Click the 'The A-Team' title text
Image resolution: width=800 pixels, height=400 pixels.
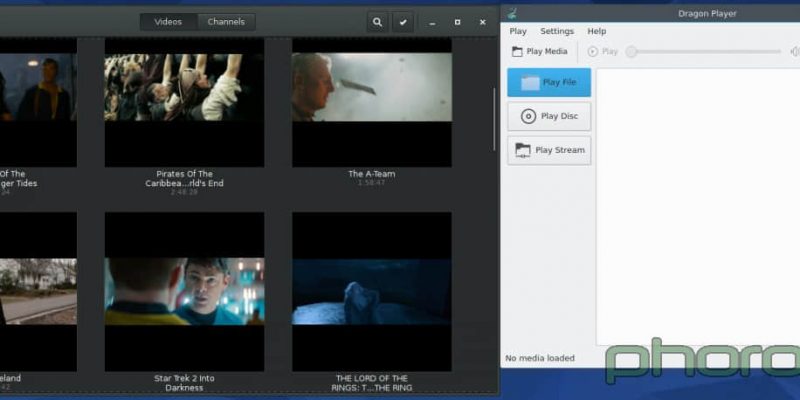pos(371,174)
